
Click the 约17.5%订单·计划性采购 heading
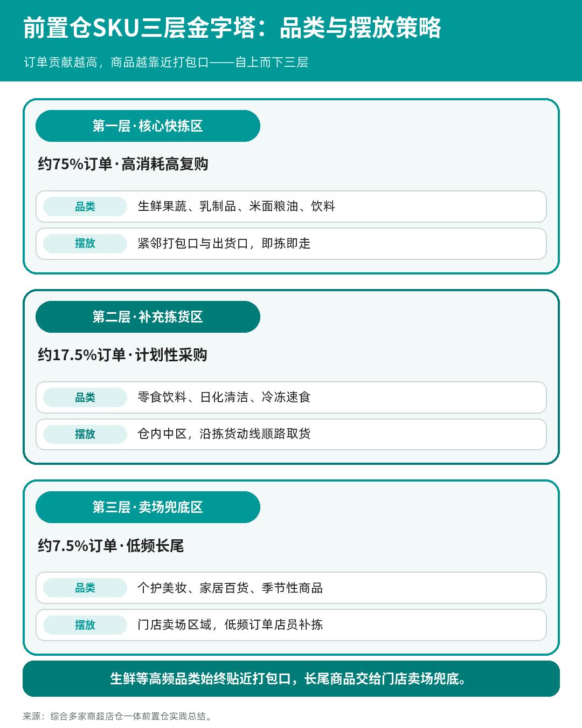[x=122, y=355]
